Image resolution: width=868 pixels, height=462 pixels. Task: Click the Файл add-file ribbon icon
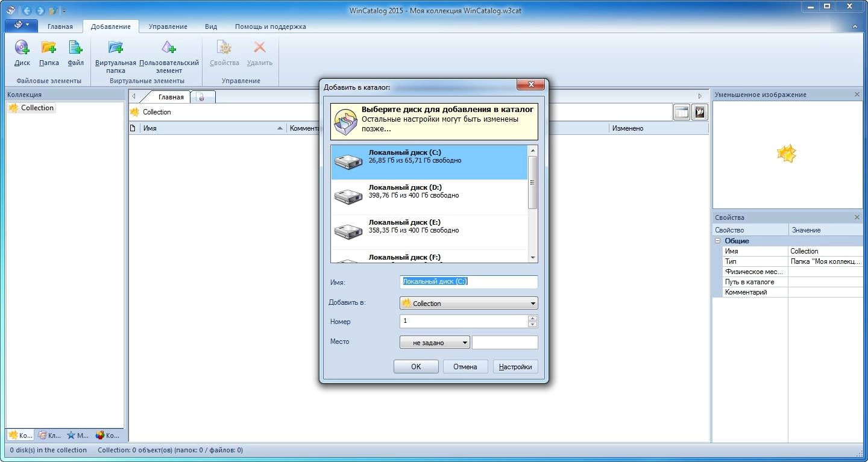[75, 53]
